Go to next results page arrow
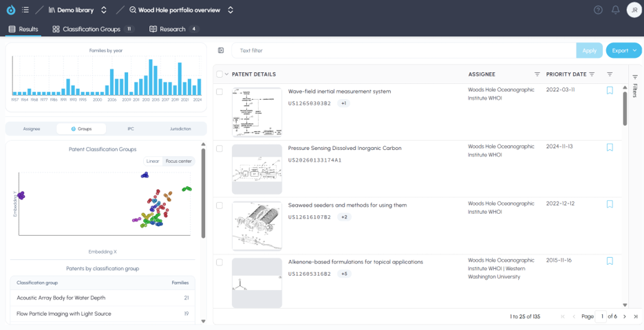Screen dimensions: 644x330 pyautogui.click(x=625, y=316)
